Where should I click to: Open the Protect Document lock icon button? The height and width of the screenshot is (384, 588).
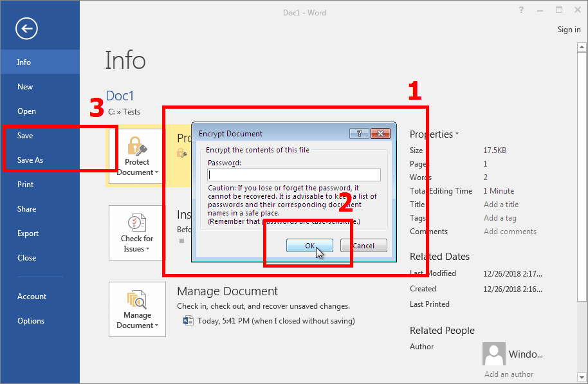137,156
